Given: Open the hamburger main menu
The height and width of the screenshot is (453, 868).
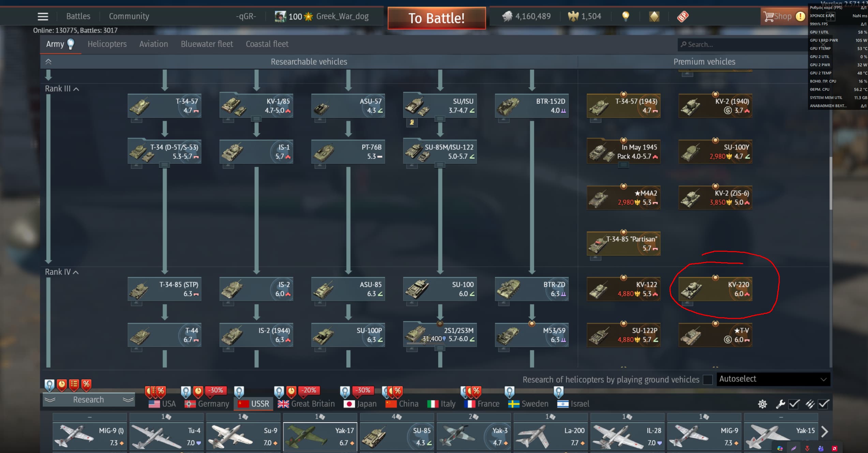Looking at the screenshot, I should [43, 16].
